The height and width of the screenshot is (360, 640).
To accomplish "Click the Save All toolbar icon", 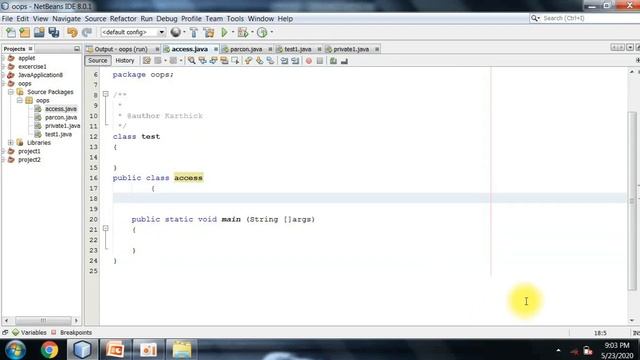I will (53, 32).
